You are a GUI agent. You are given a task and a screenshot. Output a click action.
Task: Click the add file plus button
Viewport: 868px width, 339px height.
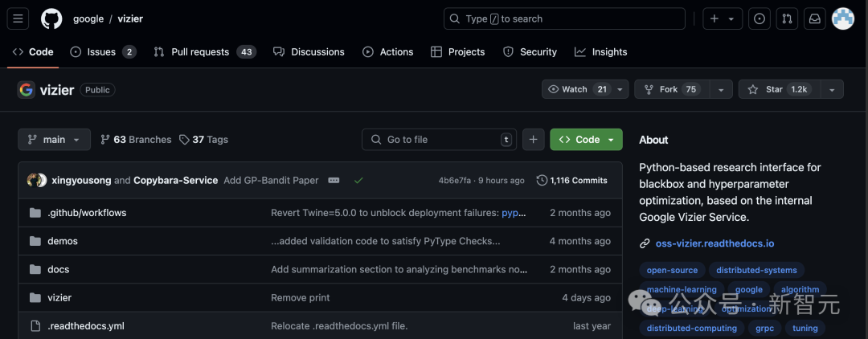click(x=533, y=139)
